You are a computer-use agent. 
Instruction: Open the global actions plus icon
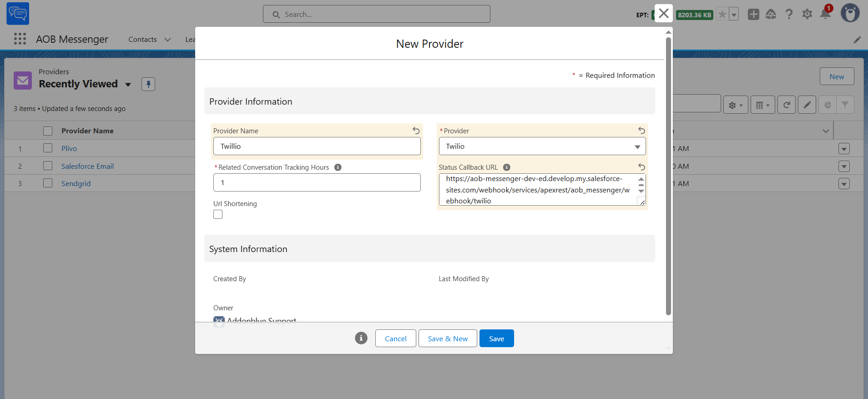tap(753, 14)
